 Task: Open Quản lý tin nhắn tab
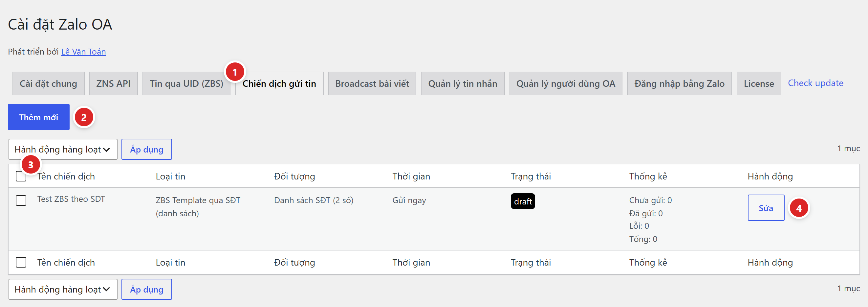(463, 83)
